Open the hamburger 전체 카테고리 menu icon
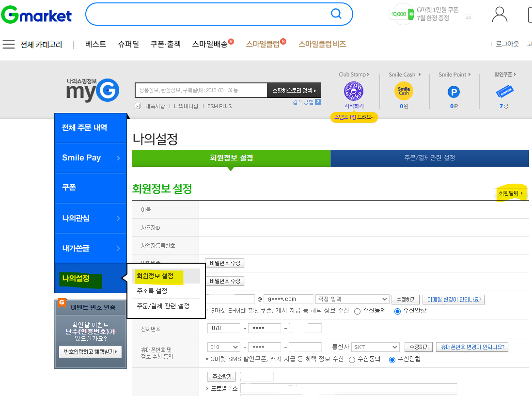The height and width of the screenshot is (396, 532). point(9,44)
